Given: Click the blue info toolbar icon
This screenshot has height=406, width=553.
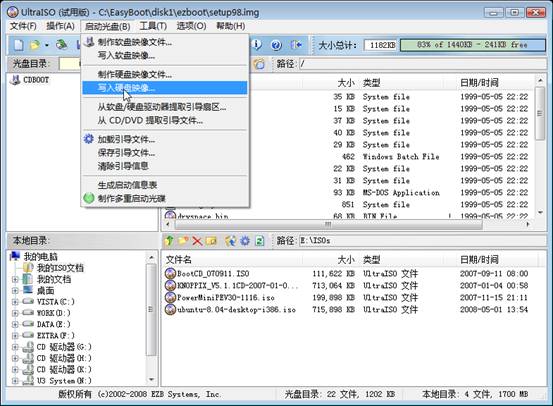Looking at the screenshot, I should 257,44.
